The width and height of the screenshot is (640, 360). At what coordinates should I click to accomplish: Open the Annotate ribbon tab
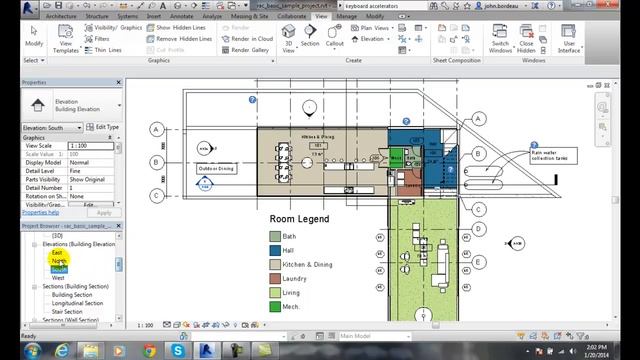(x=182, y=16)
